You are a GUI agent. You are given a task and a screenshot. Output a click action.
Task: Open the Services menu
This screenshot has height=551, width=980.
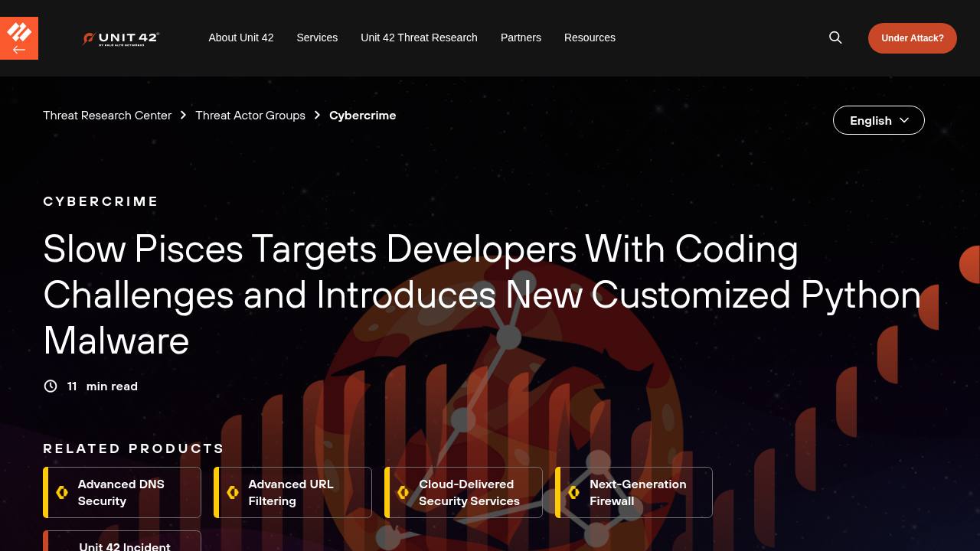click(x=317, y=37)
